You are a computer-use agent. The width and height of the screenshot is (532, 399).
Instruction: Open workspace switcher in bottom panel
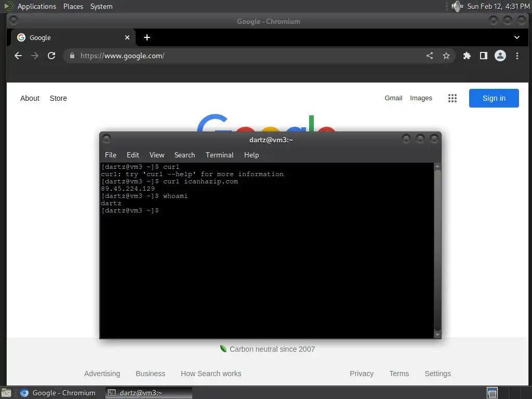(x=492, y=393)
